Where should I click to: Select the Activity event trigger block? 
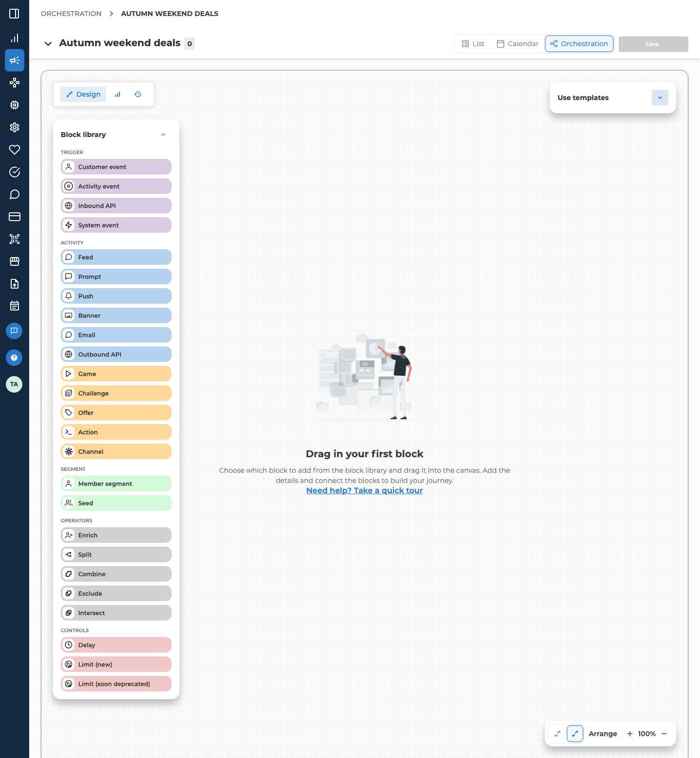tap(116, 186)
